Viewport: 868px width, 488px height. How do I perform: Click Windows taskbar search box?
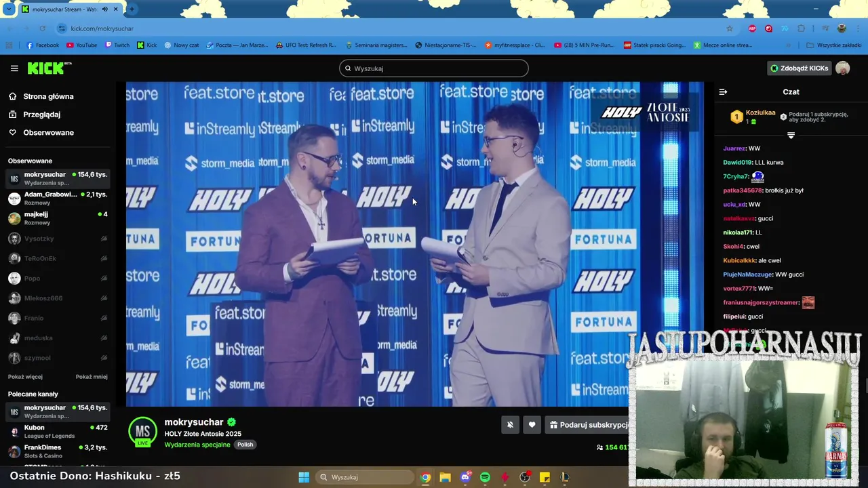[364, 477]
